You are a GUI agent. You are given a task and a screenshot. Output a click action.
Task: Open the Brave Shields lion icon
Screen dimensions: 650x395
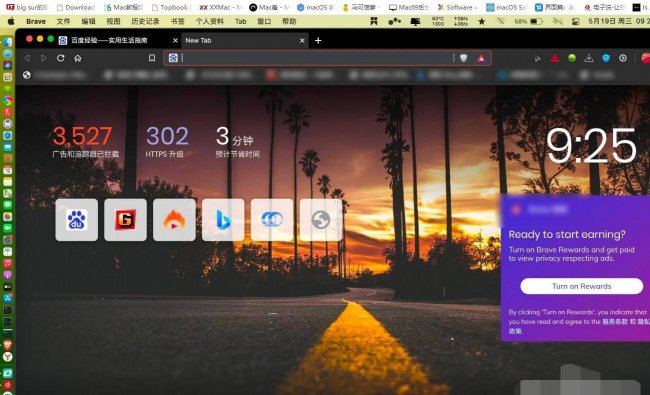coord(463,58)
